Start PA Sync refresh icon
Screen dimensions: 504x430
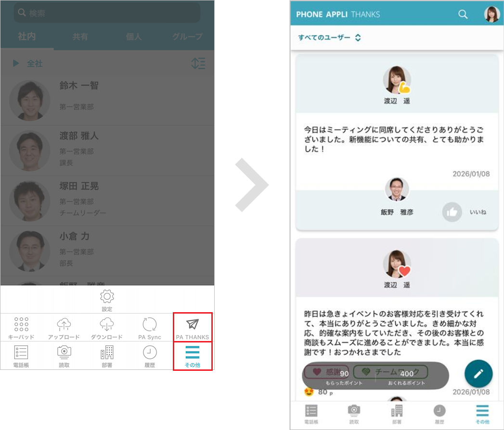150,325
